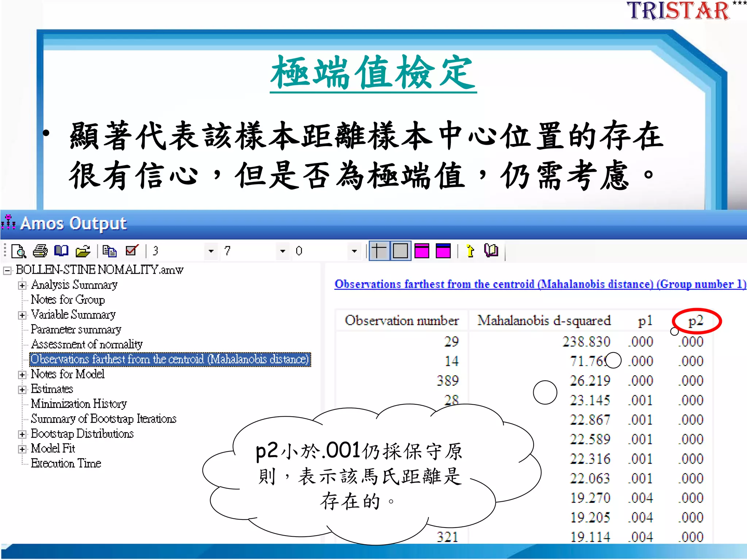Expand the Estimates tree node
Viewport: 747px width, 560px height.
[x=22, y=390]
